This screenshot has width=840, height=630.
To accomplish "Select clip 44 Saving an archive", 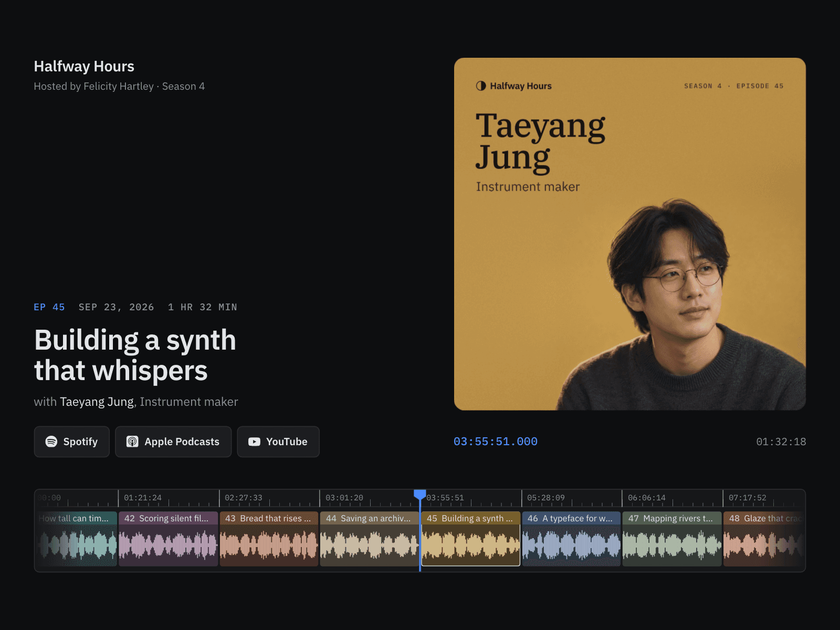I will click(370, 539).
